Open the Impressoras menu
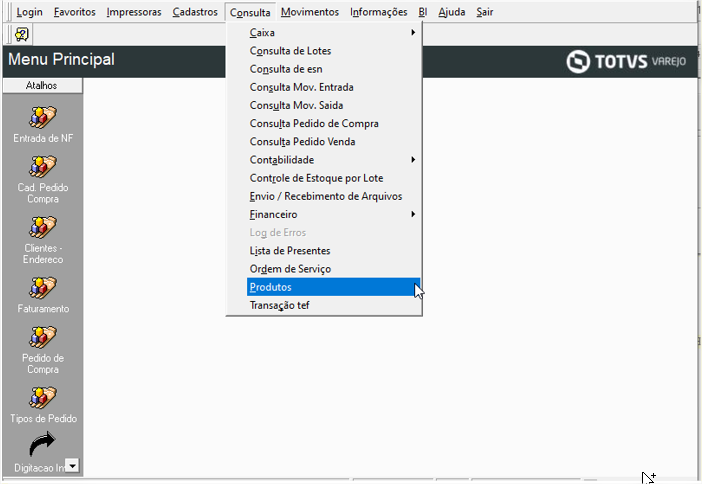Screen dimensions: 702x484 tap(134, 12)
